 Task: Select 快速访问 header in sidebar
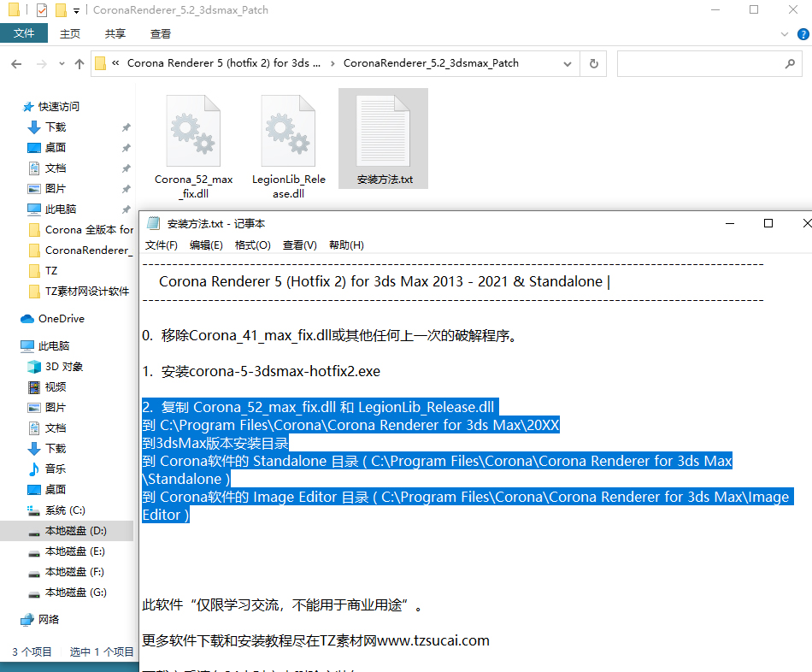pos(58,107)
